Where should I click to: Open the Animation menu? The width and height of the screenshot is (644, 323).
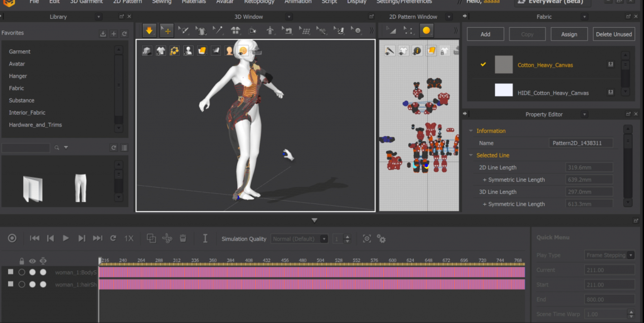coord(297,2)
